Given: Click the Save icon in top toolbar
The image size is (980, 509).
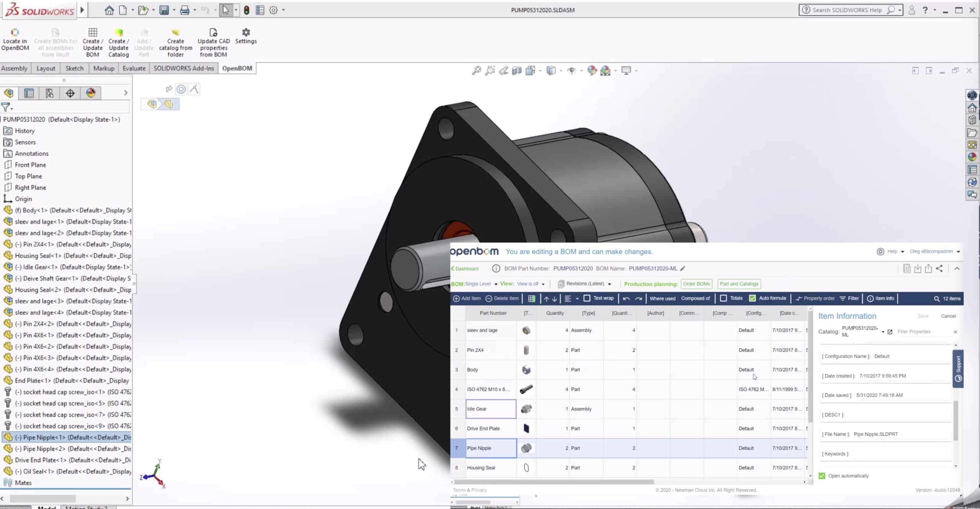Looking at the screenshot, I should 164,10.
